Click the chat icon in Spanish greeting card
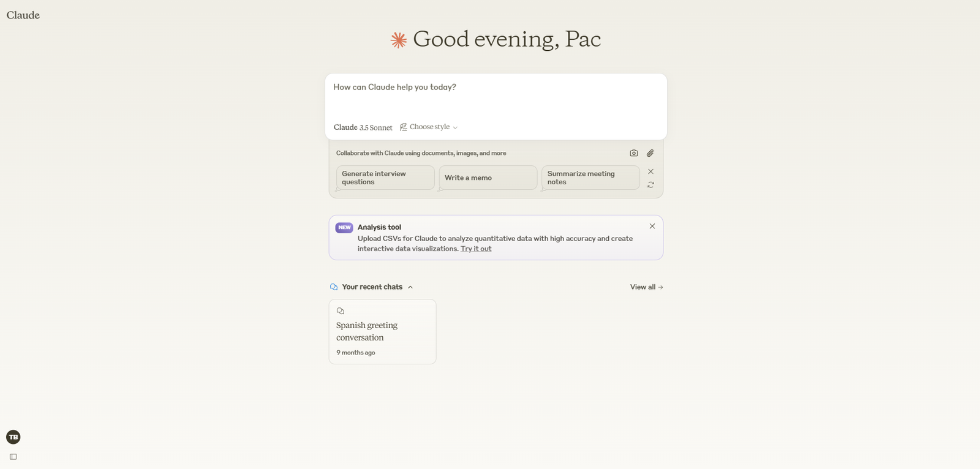The height and width of the screenshot is (469, 980). click(341, 311)
